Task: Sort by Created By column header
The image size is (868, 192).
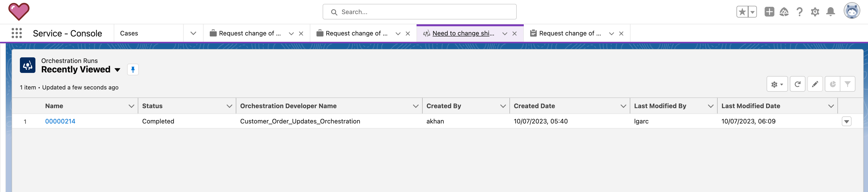Action: pos(444,106)
